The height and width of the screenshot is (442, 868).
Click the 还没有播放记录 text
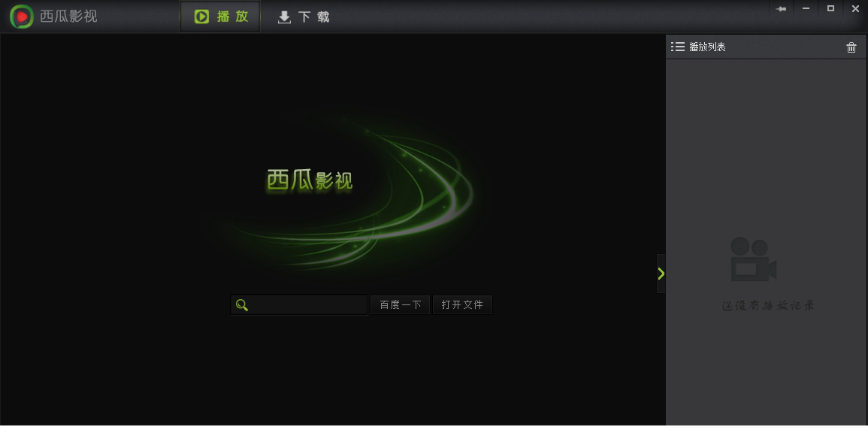tap(768, 305)
